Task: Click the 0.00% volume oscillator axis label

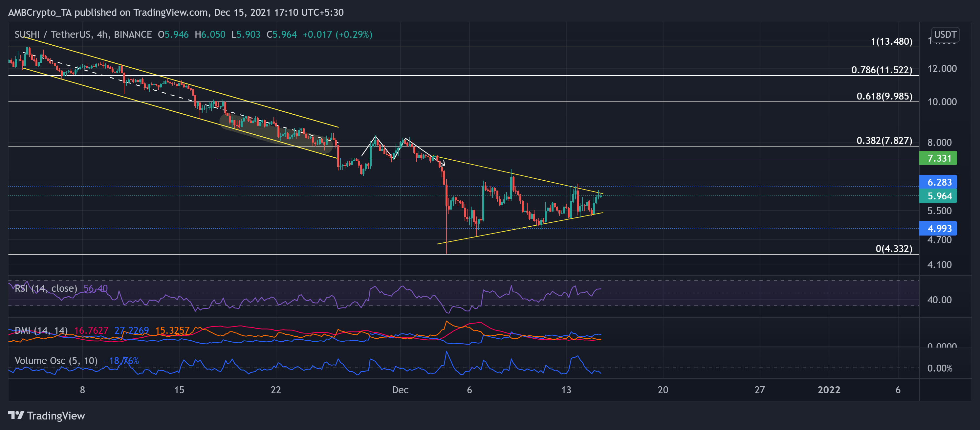Action: click(x=940, y=368)
